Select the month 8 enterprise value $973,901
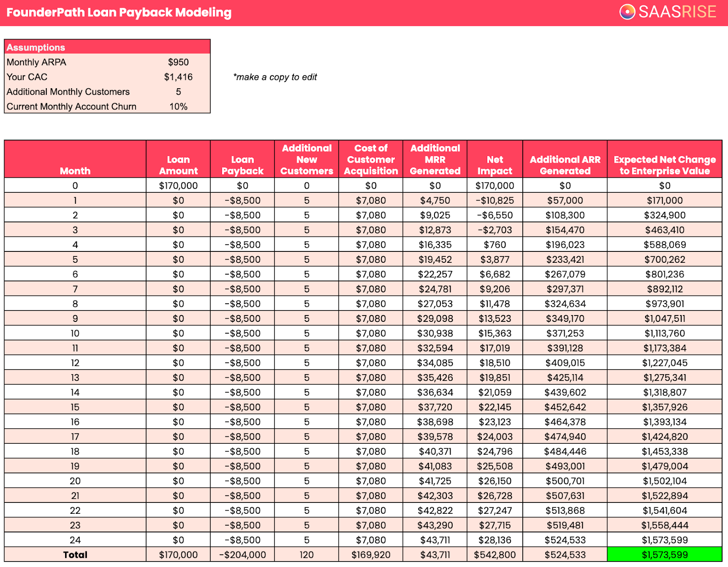The width and height of the screenshot is (728, 567). pos(665,304)
